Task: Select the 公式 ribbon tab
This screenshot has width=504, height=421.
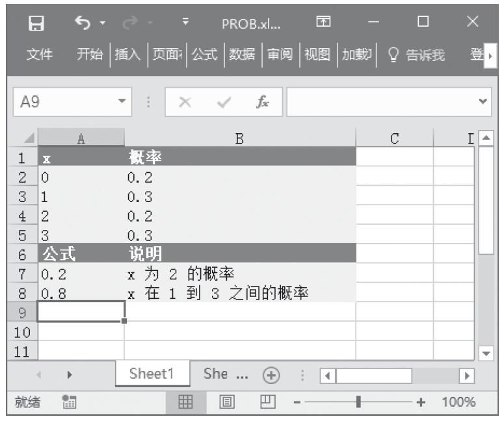Action: tap(205, 56)
